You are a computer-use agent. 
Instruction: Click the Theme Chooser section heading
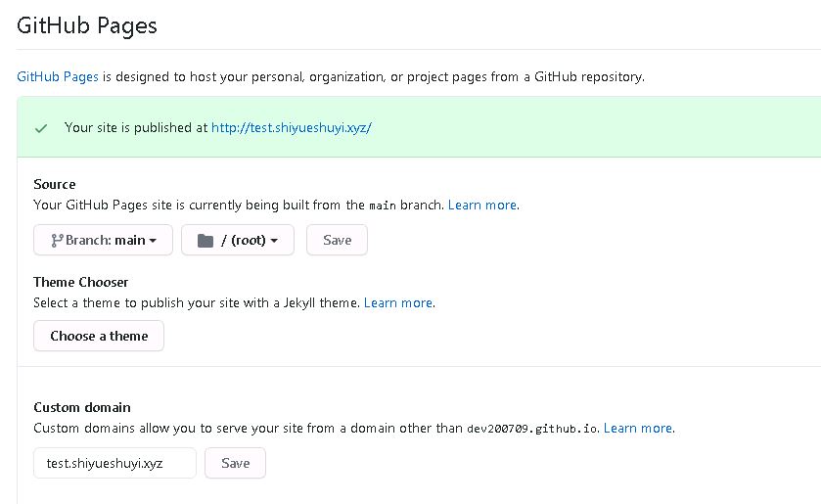(80, 283)
